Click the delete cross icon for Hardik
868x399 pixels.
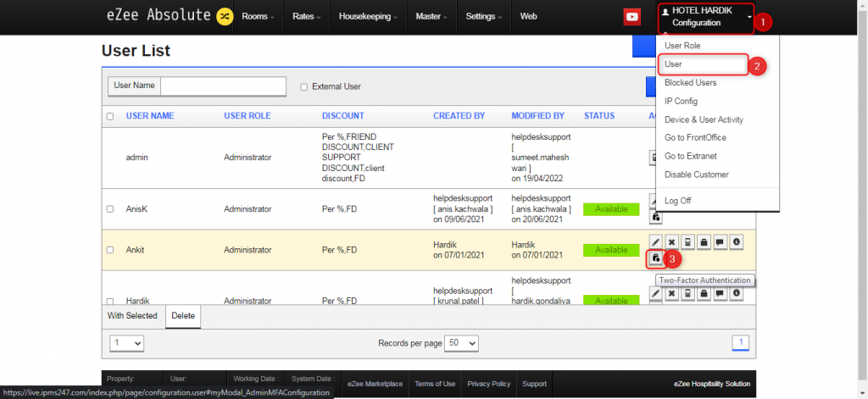coord(671,293)
